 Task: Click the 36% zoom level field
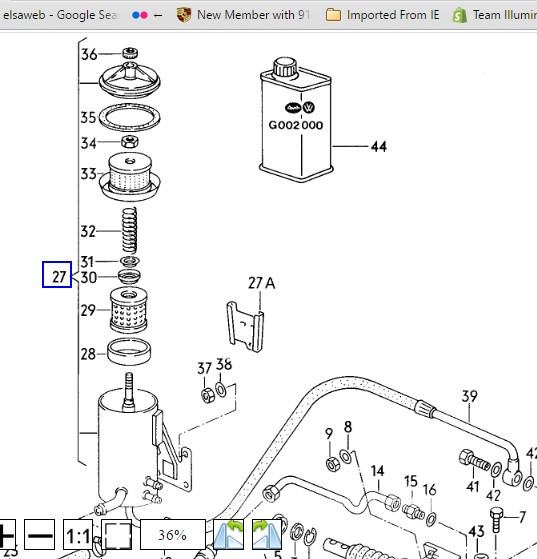pos(173,534)
